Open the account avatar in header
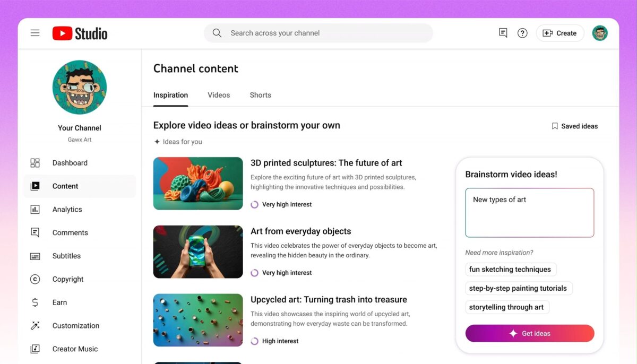Viewport: 637px width, 364px height. pyautogui.click(x=600, y=33)
